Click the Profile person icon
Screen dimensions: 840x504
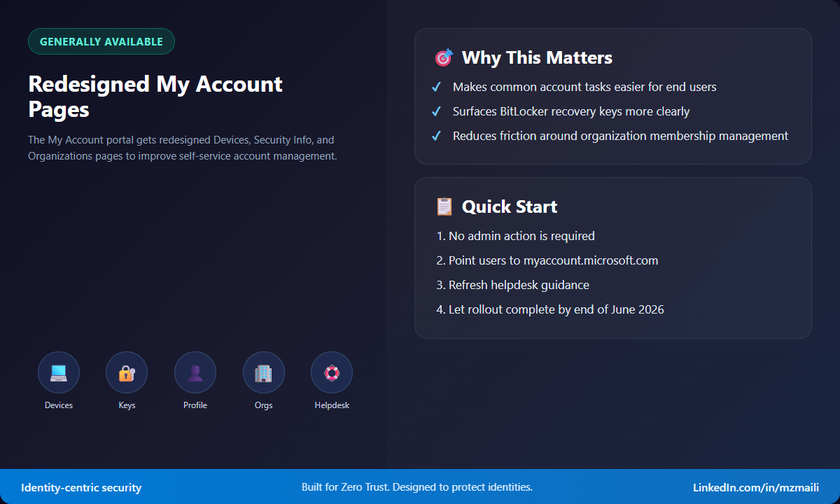tap(195, 372)
